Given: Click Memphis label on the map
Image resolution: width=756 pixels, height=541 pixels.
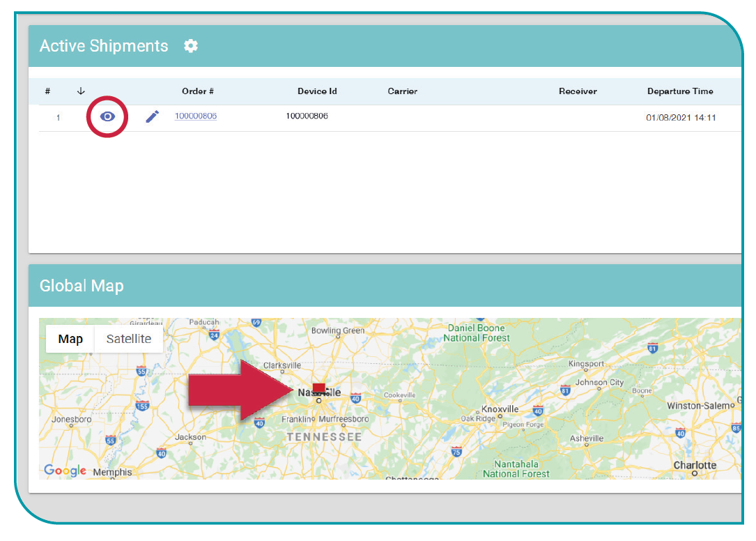Looking at the screenshot, I should point(112,472).
